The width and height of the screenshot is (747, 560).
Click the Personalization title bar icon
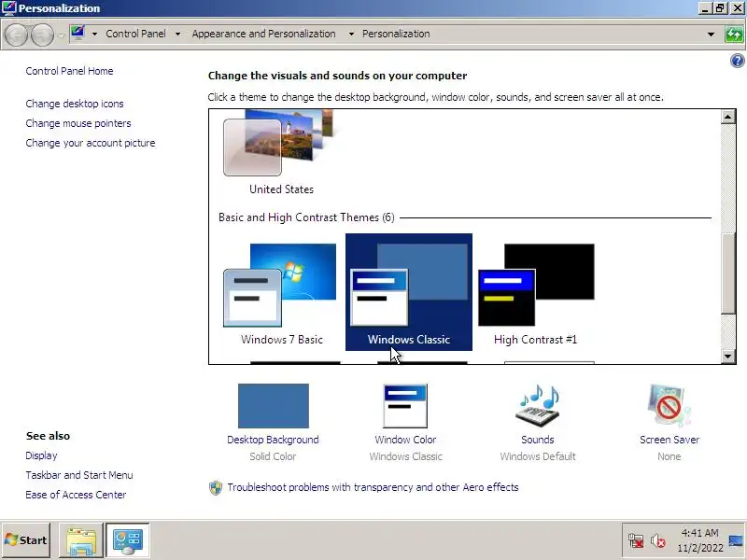9,8
